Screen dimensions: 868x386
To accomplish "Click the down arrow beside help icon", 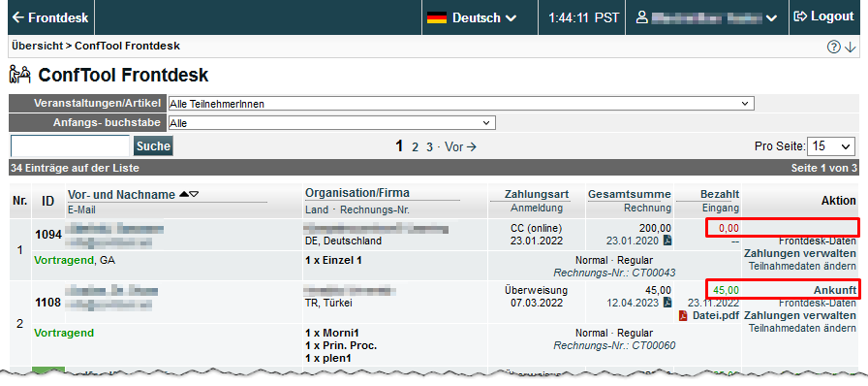I will pyautogui.click(x=851, y=48).
